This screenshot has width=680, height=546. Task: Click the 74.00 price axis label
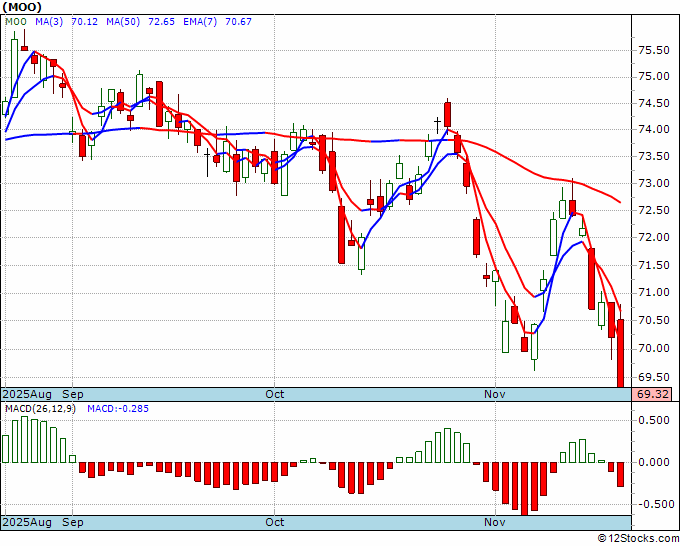654,130
